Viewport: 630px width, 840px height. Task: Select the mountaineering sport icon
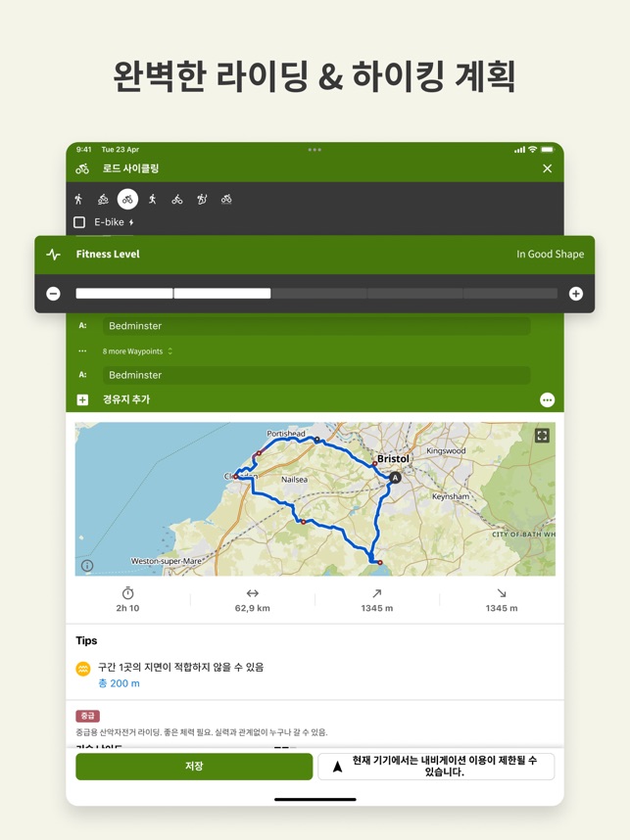tap(202, 200)
